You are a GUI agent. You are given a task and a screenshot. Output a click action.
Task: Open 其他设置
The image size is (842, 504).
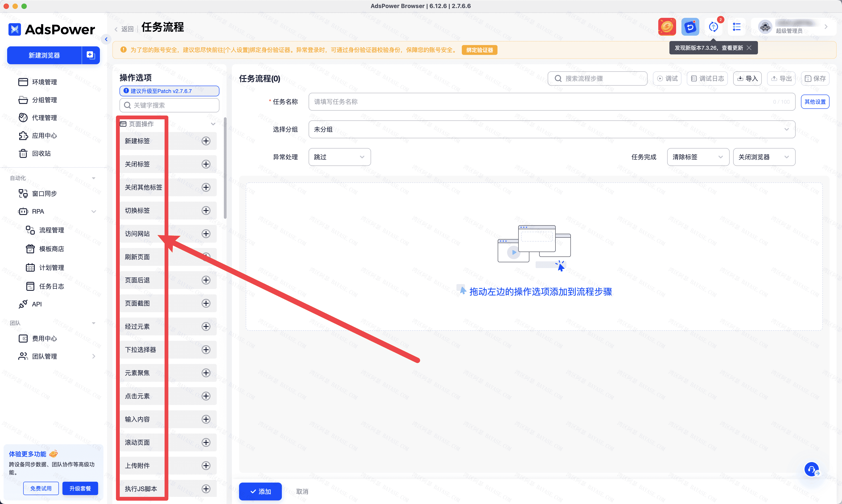coord(815,102)
